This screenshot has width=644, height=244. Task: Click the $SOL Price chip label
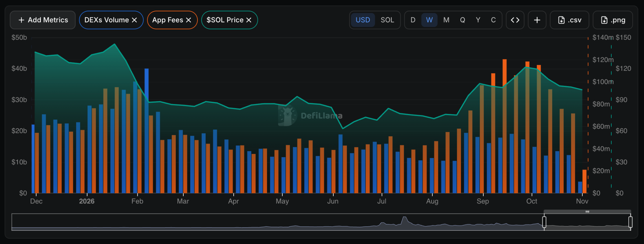pyautogui.click(x=225, y=20)
